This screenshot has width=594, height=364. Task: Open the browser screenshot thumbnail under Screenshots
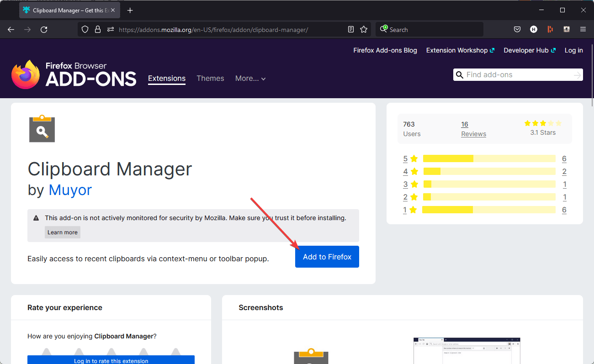pyautogui.click(x=467, y=351)
